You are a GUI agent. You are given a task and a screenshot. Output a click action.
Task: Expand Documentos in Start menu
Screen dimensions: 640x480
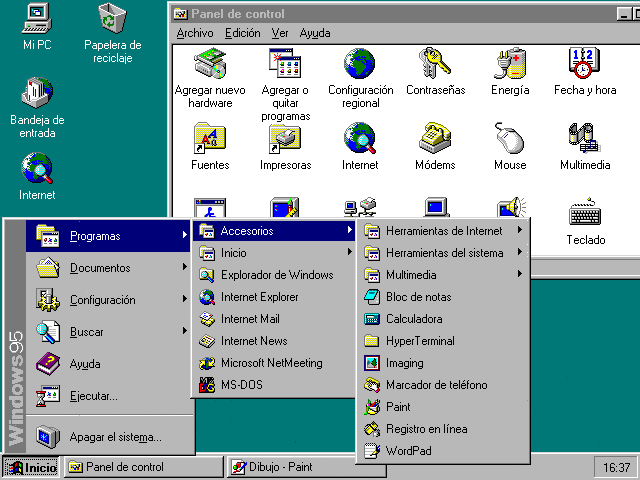(109, 268)
